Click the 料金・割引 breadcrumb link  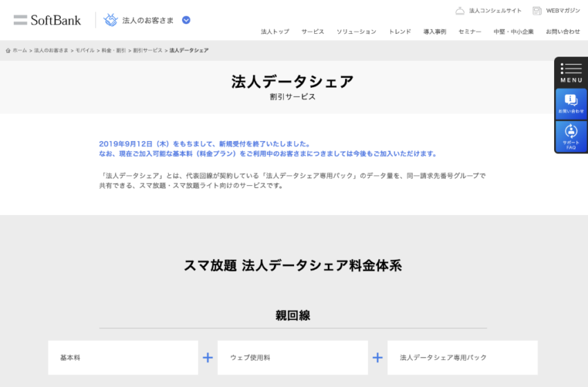click(113, 50)
